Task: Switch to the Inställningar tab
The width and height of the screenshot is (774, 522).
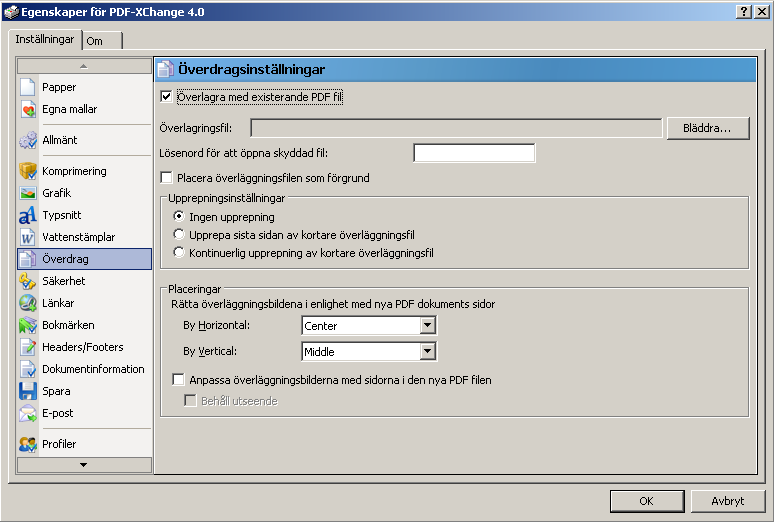Action: 44,39
